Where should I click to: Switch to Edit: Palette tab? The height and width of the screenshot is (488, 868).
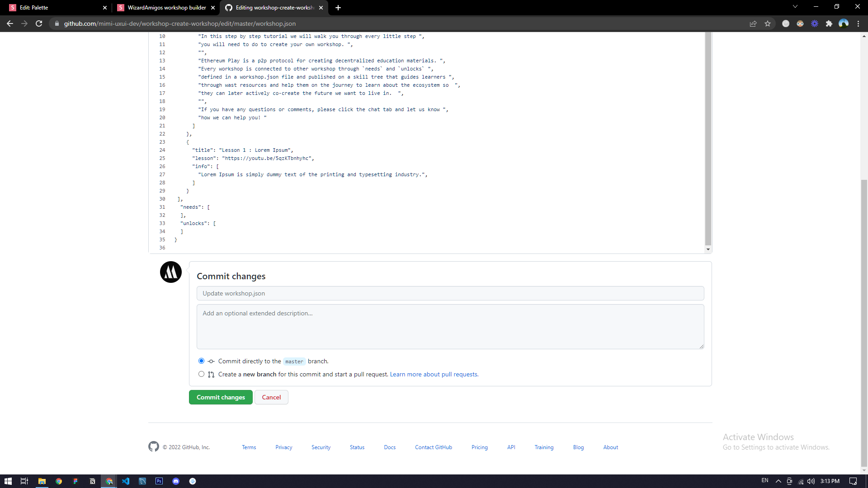click(54, 8)
